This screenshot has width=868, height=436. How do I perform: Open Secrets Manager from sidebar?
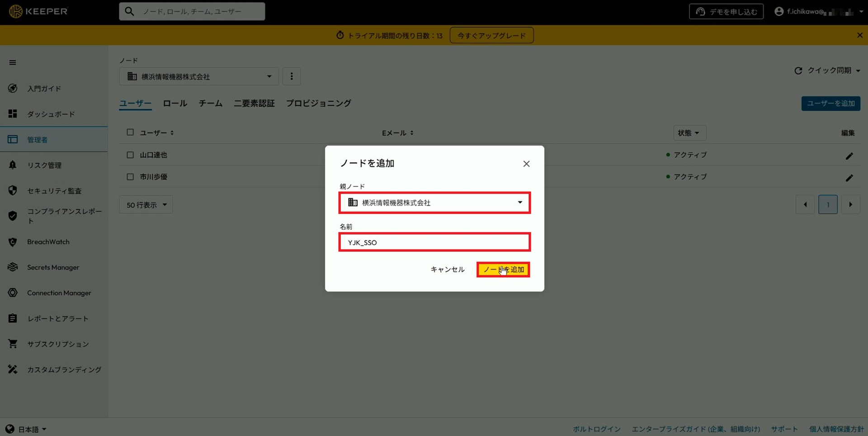[53, 267]
